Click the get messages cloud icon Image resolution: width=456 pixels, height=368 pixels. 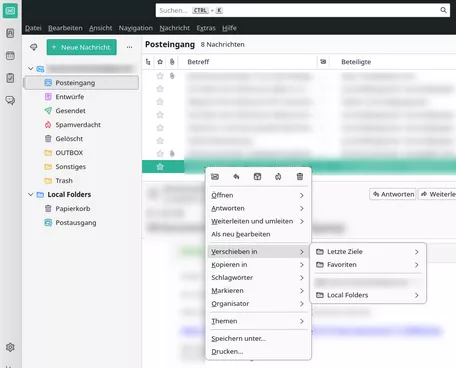(x=34, y=47)
